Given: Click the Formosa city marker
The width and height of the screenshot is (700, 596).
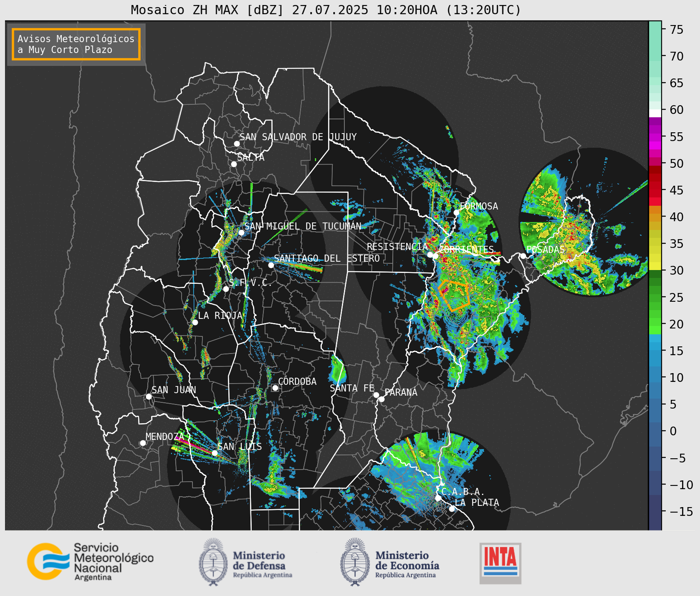Looking at the screenshot, I should [456, 212].
